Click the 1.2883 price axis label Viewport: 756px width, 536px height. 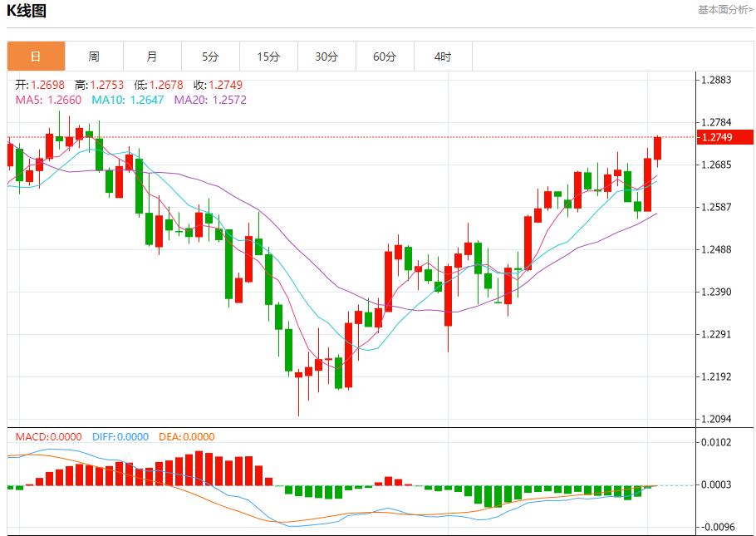point(716,81)
